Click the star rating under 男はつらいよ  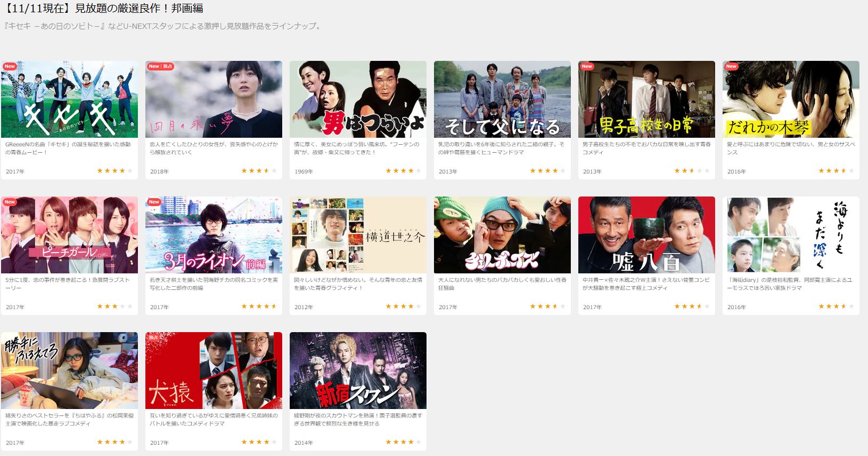click(403, 171)
